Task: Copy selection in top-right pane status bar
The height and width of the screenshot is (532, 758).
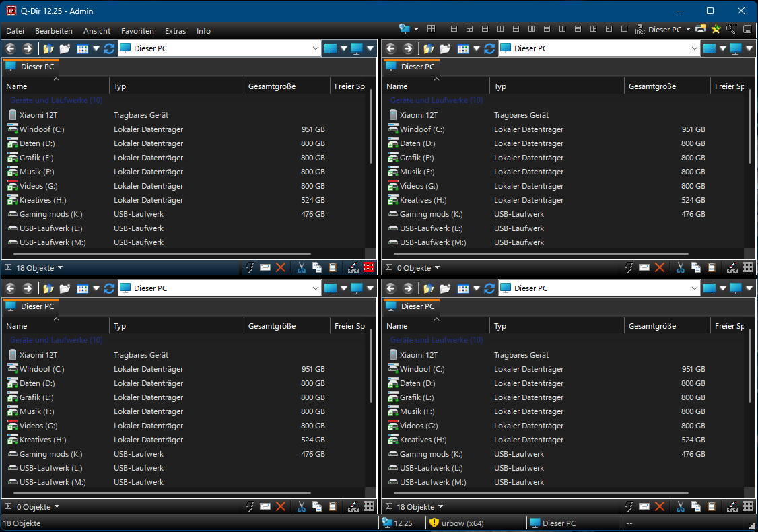Action: 696,267
